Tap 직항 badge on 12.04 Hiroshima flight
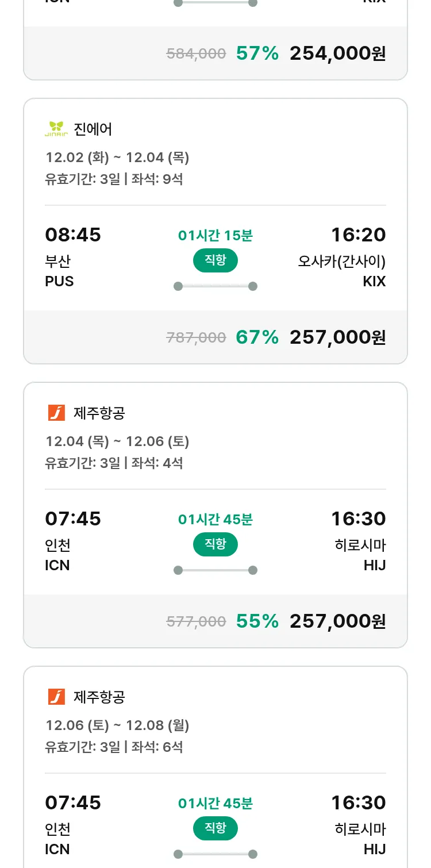Screen dimensions: 431x868 215,544
